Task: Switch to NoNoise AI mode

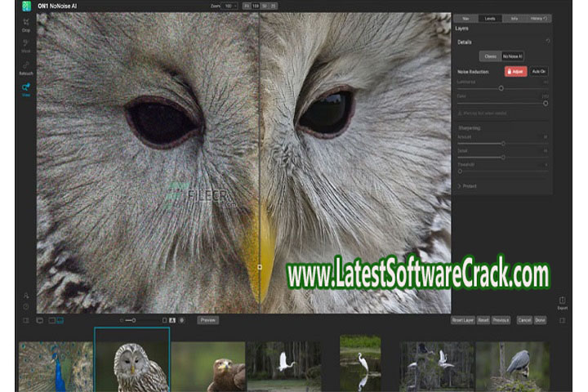Action: coord(513,56)
